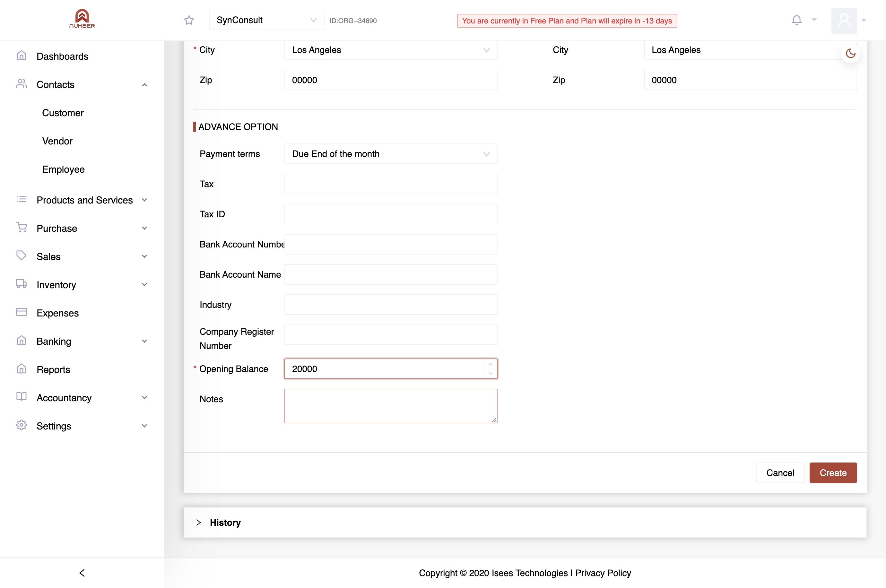Go to Dashboards in sidebar
Viewport: 886px width, 588px height.
[x=62, y=56]
